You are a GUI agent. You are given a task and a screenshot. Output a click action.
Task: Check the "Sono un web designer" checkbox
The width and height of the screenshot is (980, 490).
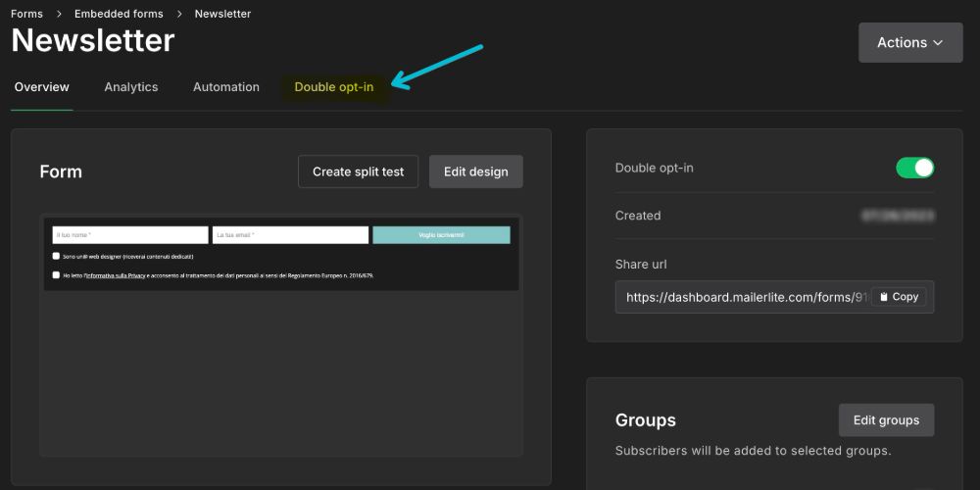[x=57, y=256]
